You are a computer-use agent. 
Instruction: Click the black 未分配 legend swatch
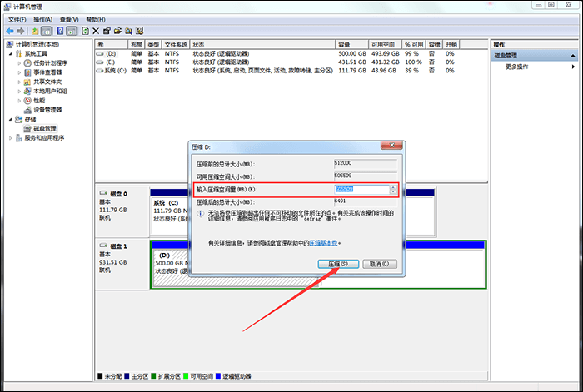coord(100,376)
